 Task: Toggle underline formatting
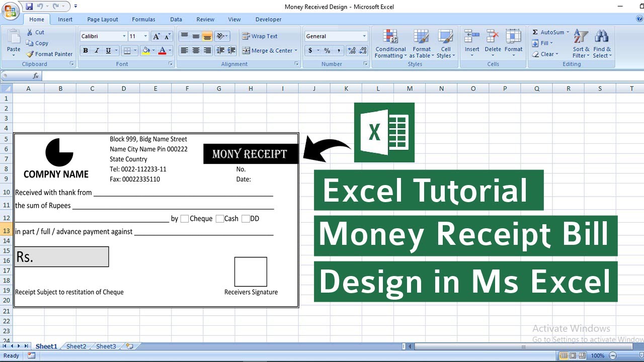(108, 51)
